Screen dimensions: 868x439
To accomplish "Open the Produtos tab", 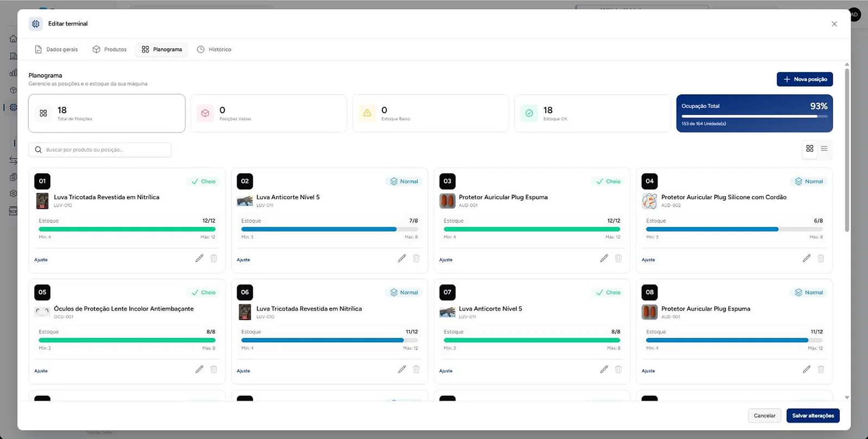I will point(110,49).
